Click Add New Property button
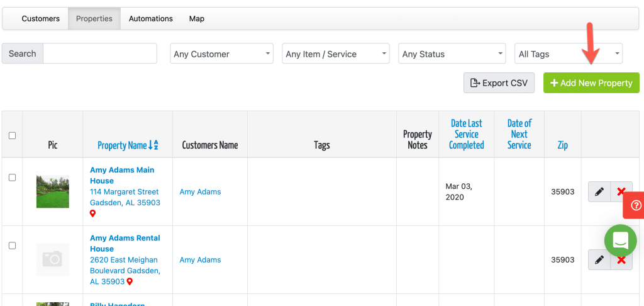The width and height of the screenshot is (644, 306). pos(591,82)
